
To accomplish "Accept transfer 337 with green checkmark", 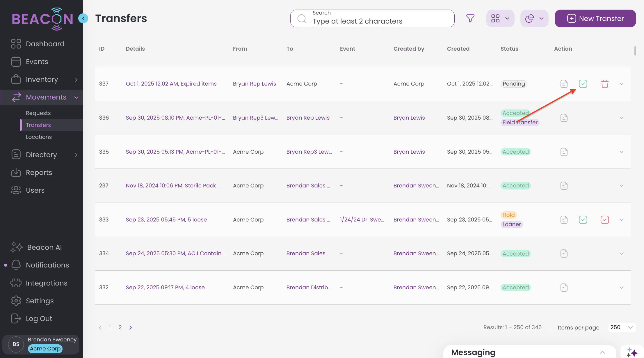I will pyautogui.click(x=583, y=84).
